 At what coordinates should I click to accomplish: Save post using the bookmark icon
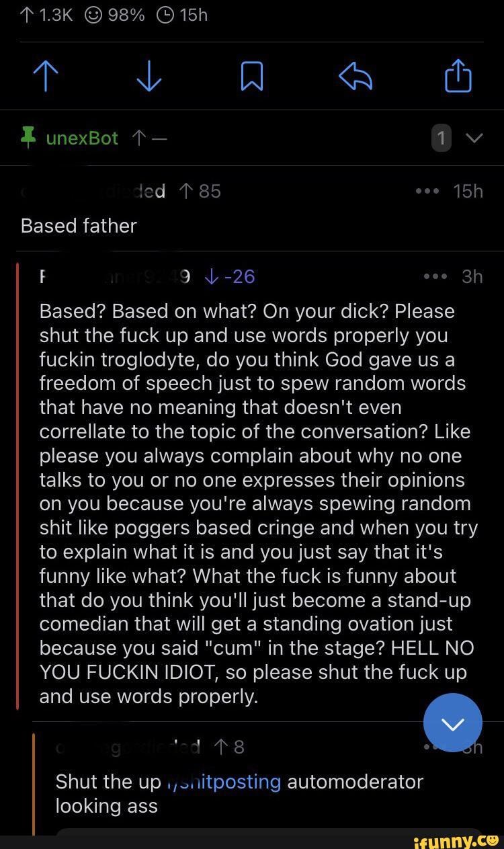[252, 76]
